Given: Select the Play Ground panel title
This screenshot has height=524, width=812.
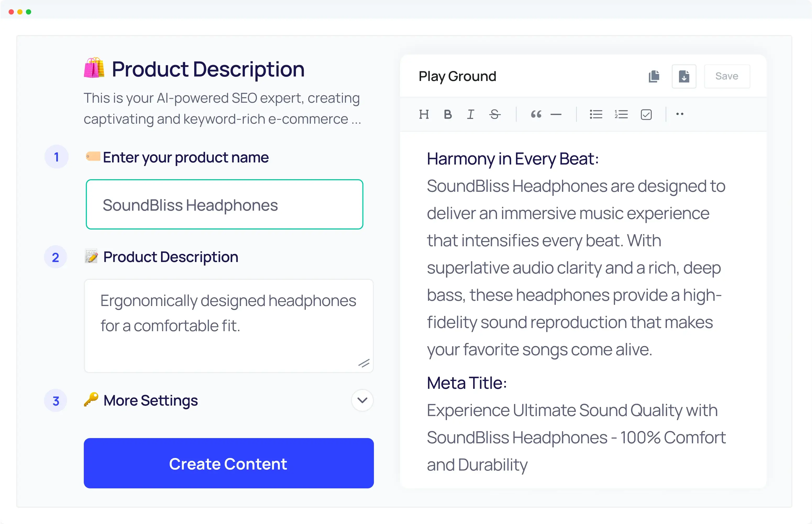Looking at the screenshot, I should tap(457, 76).
